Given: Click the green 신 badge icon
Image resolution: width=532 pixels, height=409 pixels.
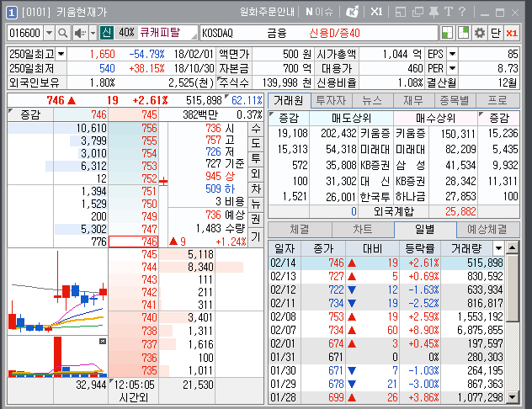Looking at the screenshot, I should point(106,33).
